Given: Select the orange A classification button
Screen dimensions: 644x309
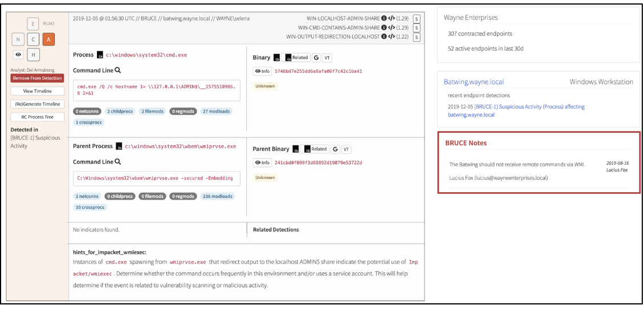Looking at the screenshot, I should [50, 39].
